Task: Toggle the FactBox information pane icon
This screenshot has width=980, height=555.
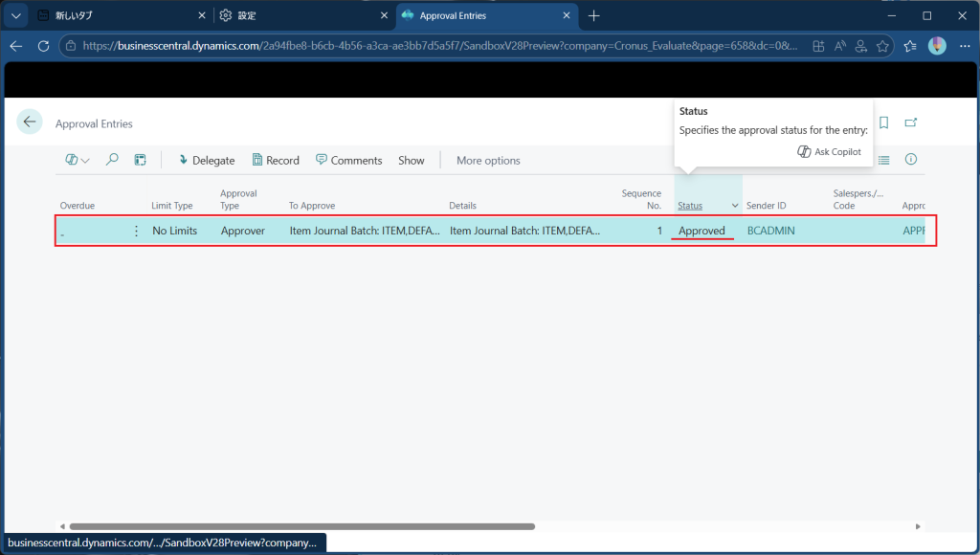Action: (911, 160)
